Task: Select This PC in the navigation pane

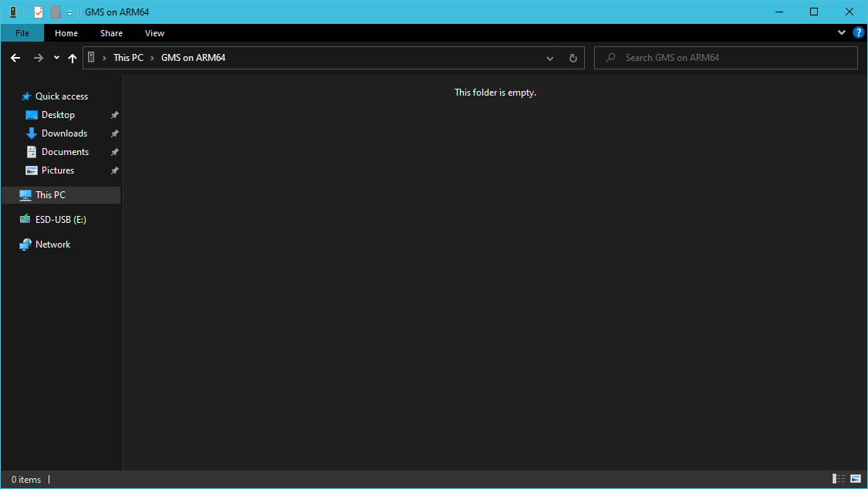Action: click(61, 194)
